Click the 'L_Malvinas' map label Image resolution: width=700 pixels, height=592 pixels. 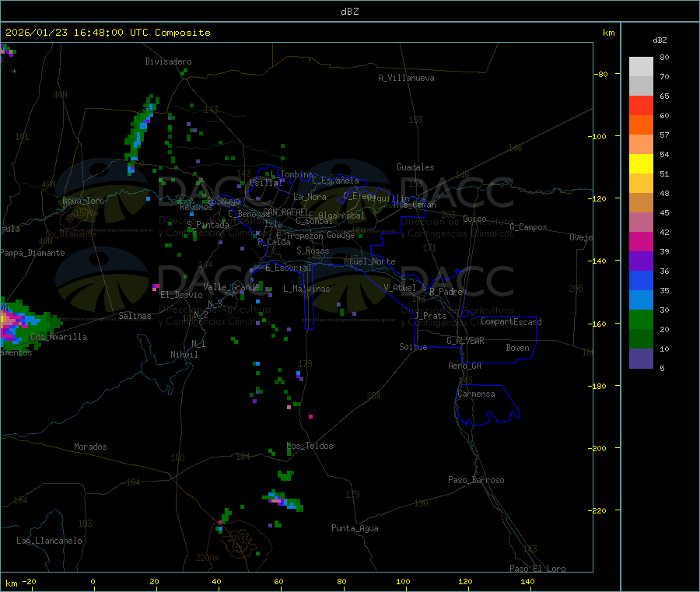click(306, 289)
